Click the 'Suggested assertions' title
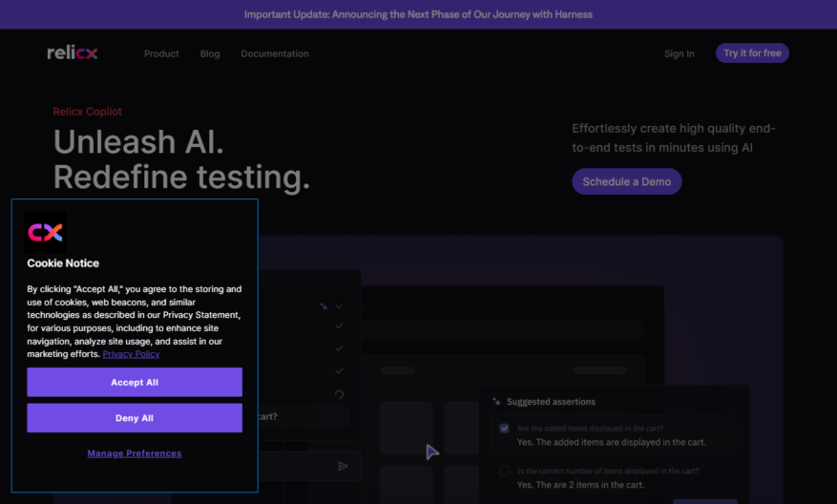The image size is (837, 504). tap(551, 402)
